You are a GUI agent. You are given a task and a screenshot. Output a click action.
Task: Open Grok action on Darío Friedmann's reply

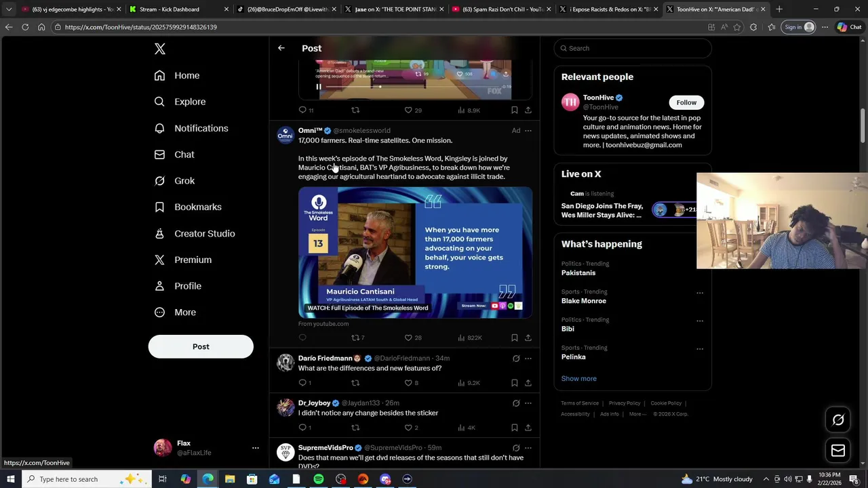coord(516,359)
